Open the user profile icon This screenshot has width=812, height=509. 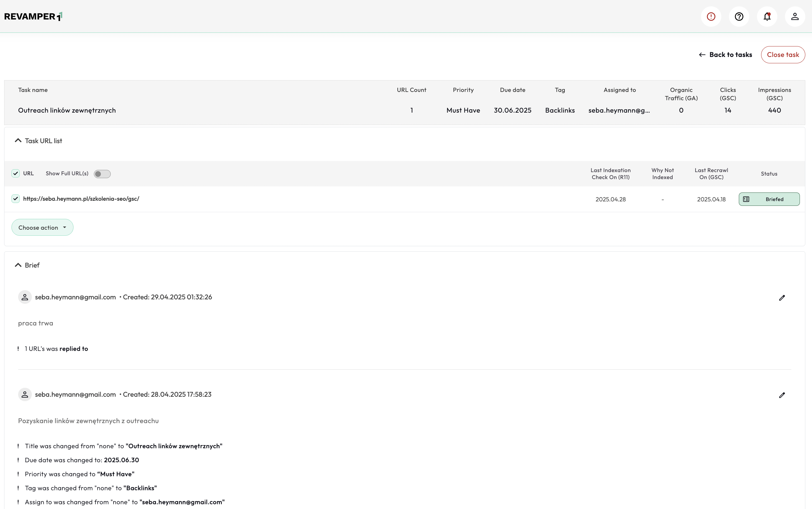tap(794, 17)
